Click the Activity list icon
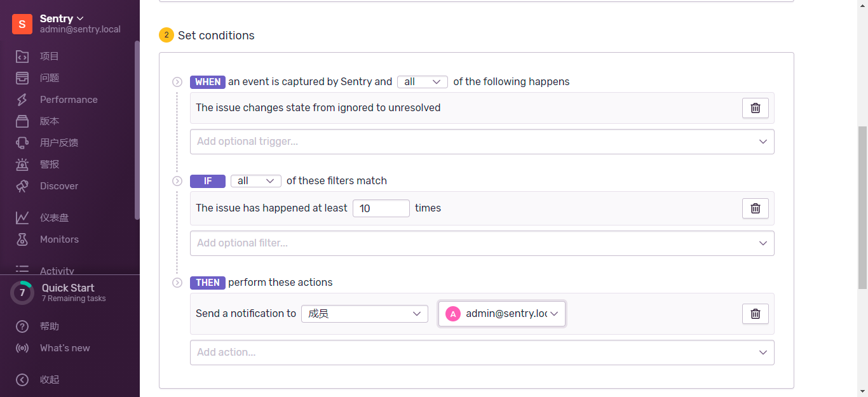 [x=22, y=270]
